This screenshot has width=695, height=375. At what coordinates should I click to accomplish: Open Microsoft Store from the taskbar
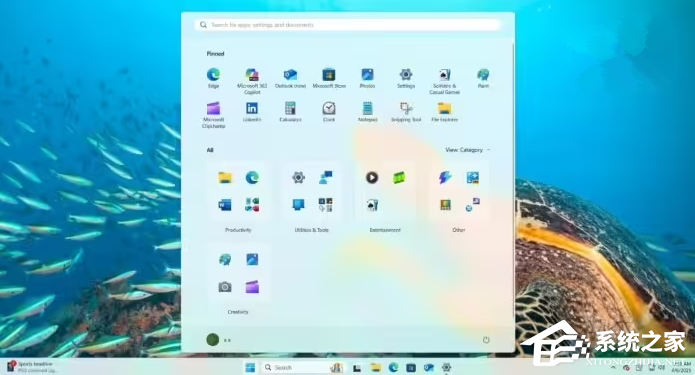pyautogui.click(x=411, y=367)
